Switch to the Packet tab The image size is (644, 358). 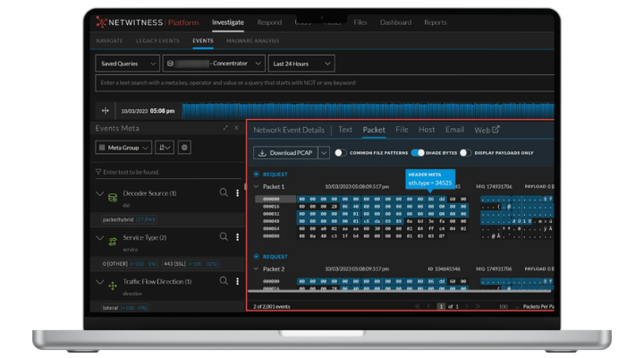374,130
